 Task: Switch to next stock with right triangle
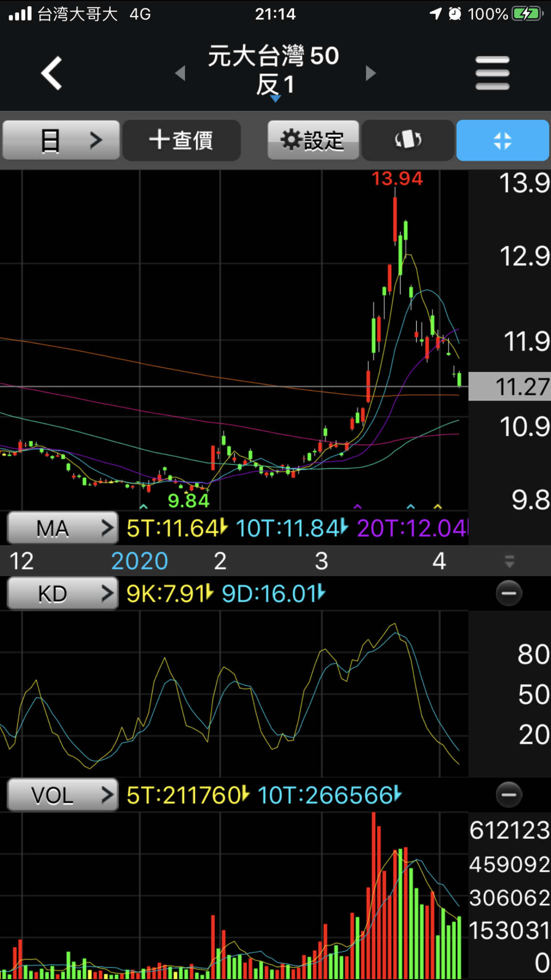click(x=370, y=73)
